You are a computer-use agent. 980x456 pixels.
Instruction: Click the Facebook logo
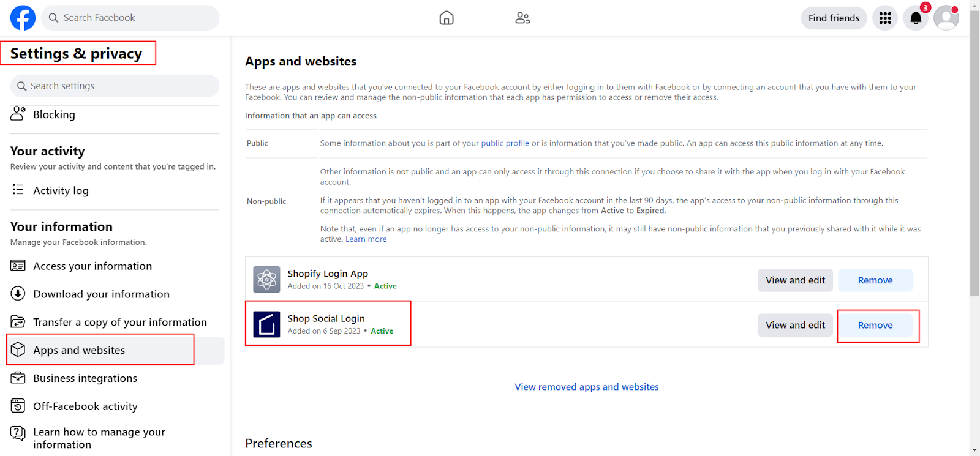click(23, 18)
